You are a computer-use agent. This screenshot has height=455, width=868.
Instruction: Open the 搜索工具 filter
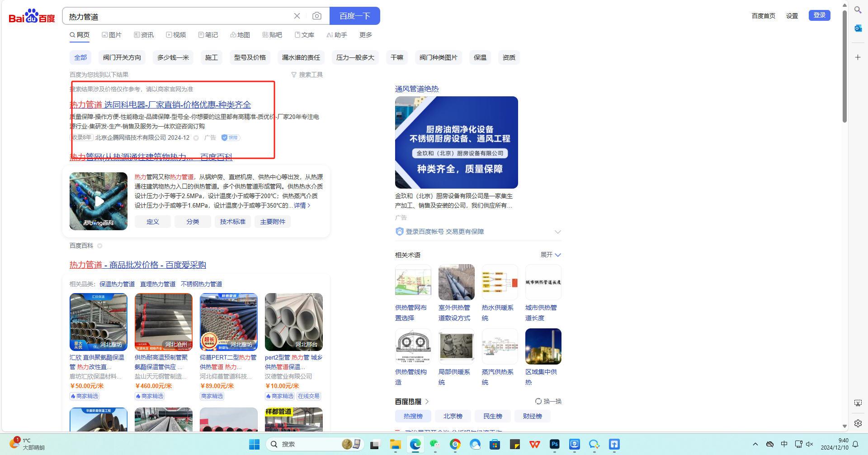tap(307, 75)
